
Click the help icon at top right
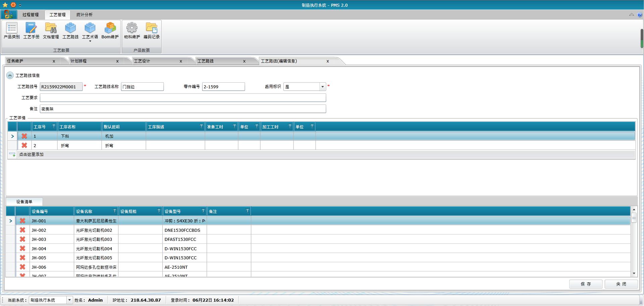point(640,15)
